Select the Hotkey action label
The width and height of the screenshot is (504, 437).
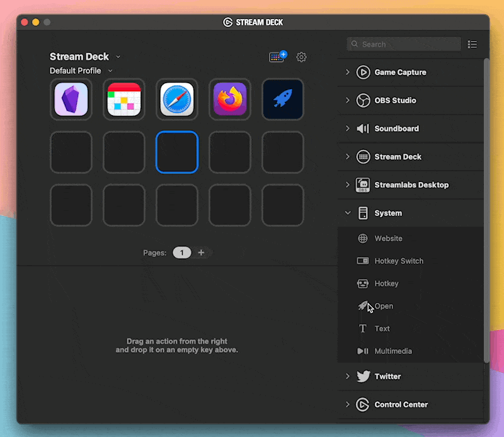(386, 283)
